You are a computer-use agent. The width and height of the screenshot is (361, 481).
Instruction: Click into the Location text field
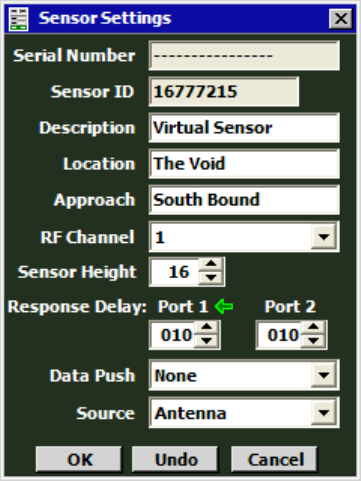[x=244, y=164]
